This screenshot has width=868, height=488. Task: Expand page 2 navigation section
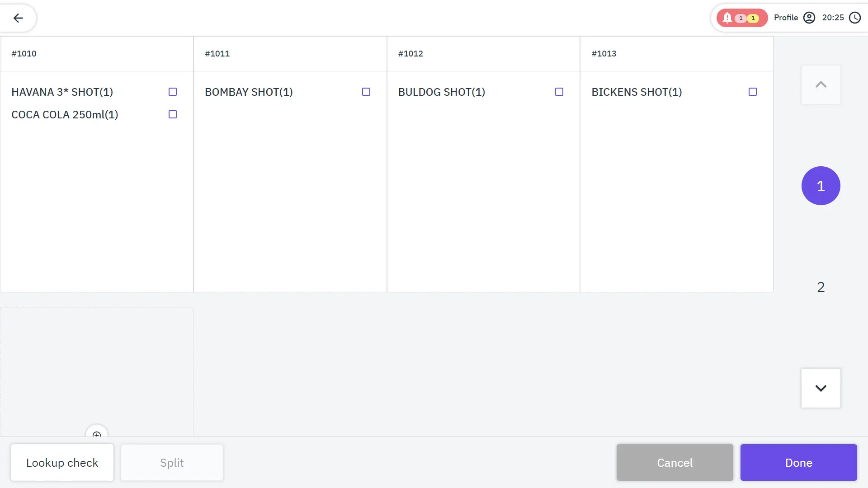[x=821, y=286]
